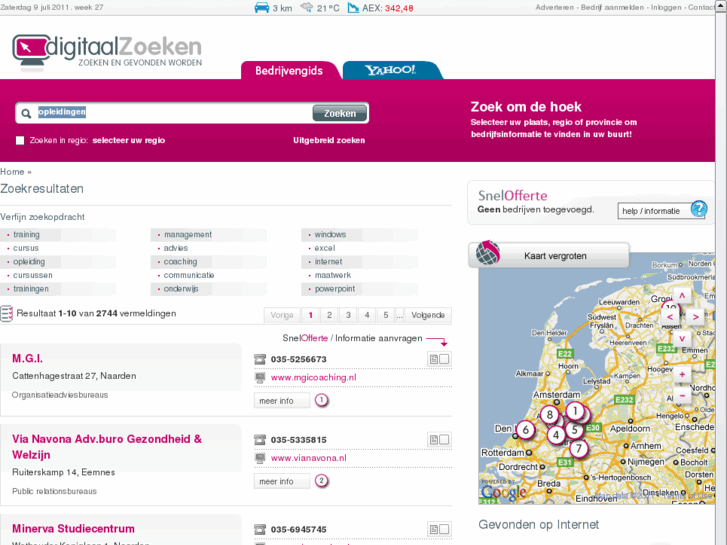Image resolution: width=727 pixels, height=545 pixels.
Task: Go to results page 2
Action: pyautogui.click(x=329, y=315)
